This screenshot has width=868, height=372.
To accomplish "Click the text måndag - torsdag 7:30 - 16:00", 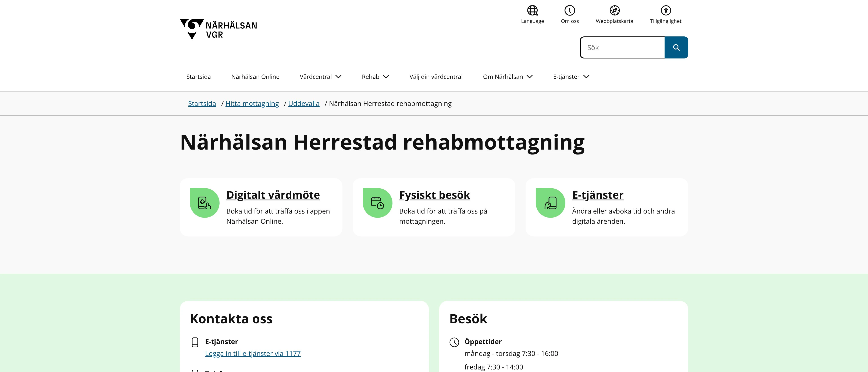I will pos(511,354).
